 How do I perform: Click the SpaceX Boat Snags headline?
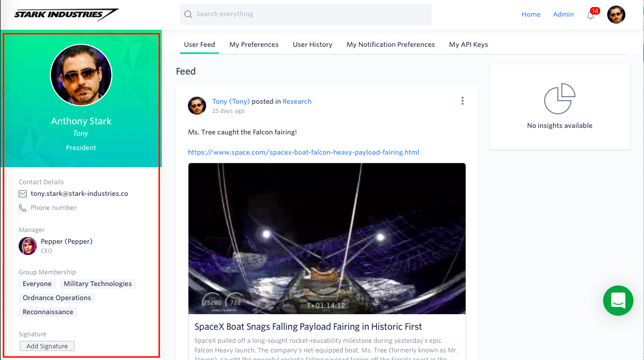pyautogui.click(x=308, y=327)
